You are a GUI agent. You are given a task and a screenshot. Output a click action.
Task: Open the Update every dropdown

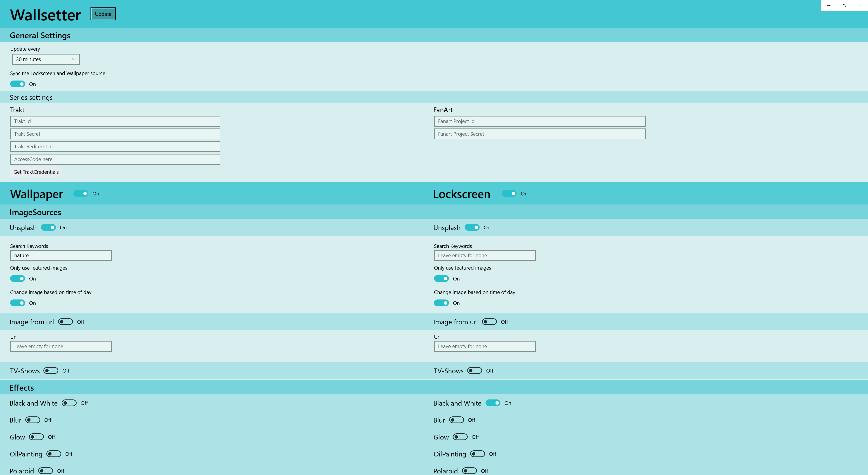click(x=45, y=59)
